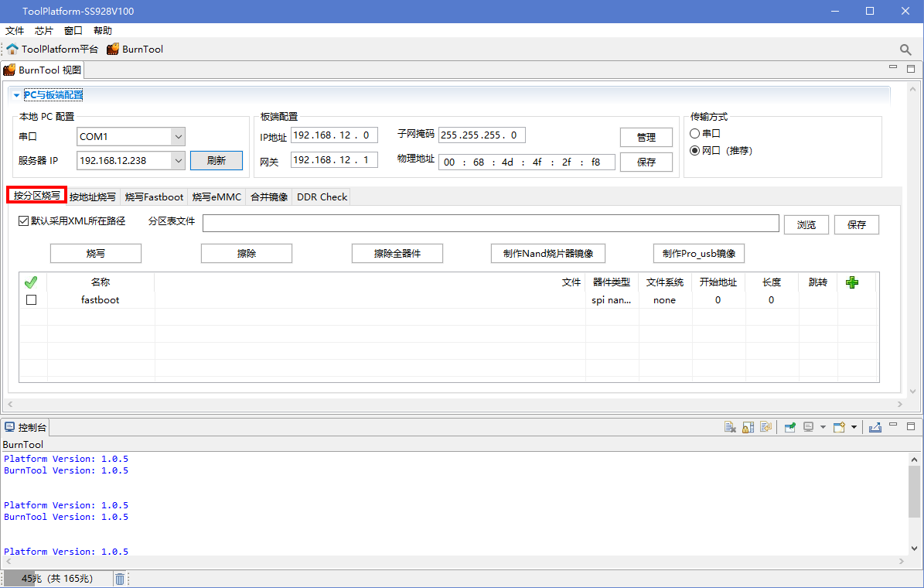This screenshot has height=588, width=924.
Task: Click the green plus add-partition icon
Action: (x=852, y=282)
